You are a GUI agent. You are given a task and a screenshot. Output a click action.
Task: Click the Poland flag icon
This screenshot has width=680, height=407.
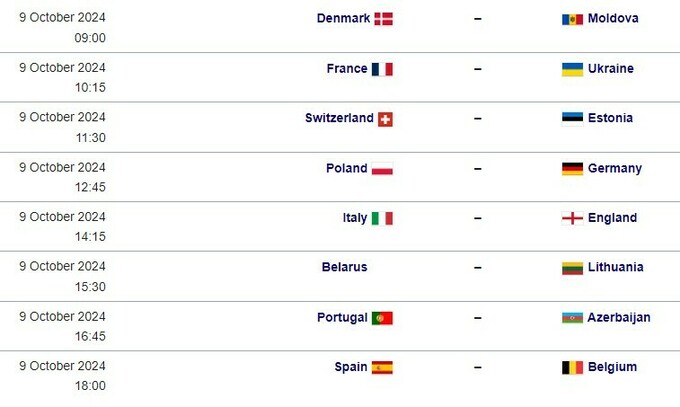[382, 169]
